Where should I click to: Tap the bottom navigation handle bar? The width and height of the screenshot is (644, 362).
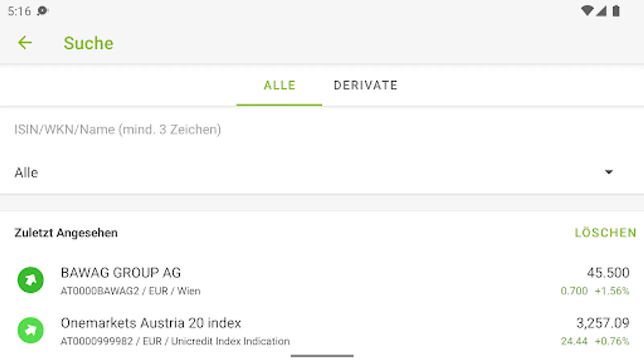point(322,356)
